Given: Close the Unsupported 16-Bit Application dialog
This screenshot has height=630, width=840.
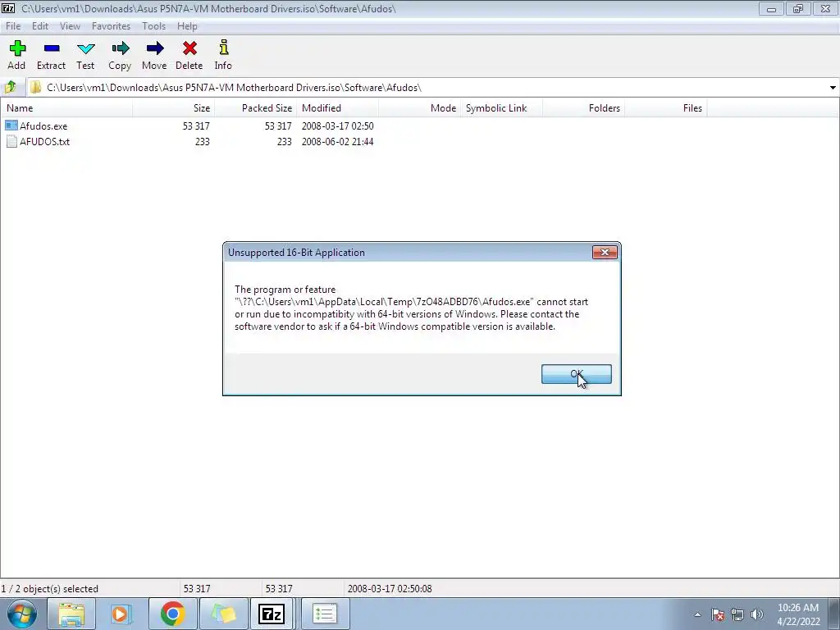Looking at the screenshot, I should pyautogui.click(x=605, y=252).
